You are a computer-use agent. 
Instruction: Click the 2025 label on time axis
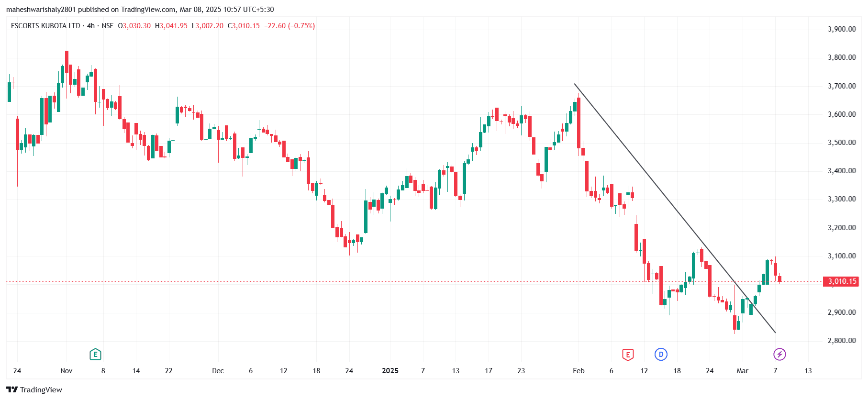tap(390, 371)
